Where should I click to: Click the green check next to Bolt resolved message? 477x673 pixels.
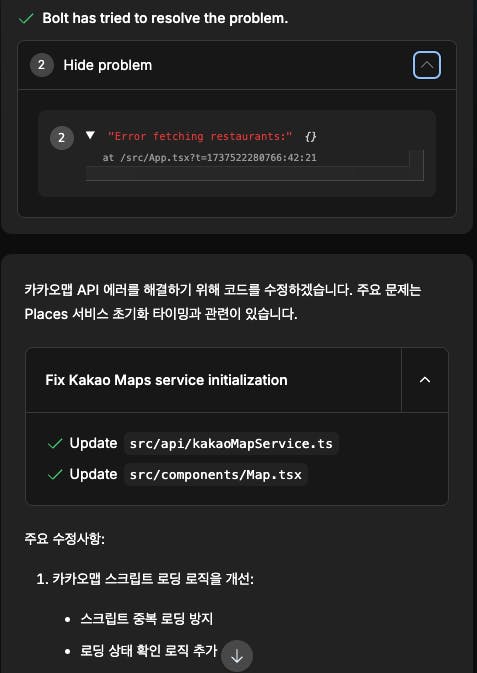(26, 18)
